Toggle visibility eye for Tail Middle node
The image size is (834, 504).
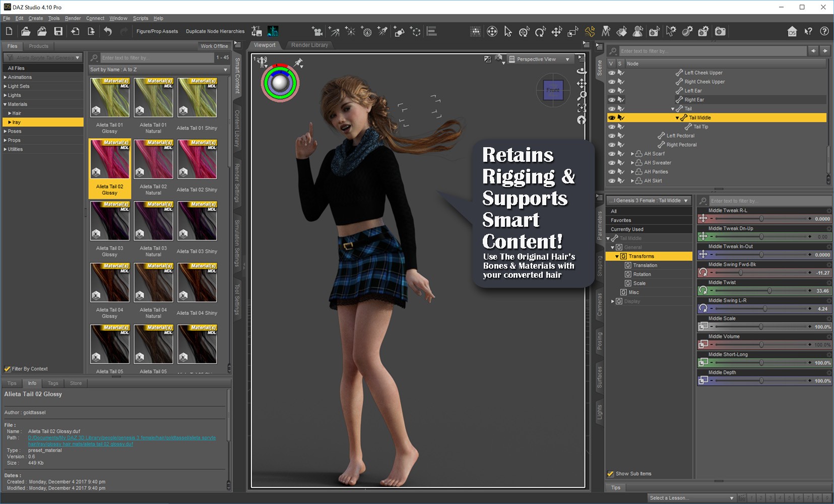tap(611, 118)
